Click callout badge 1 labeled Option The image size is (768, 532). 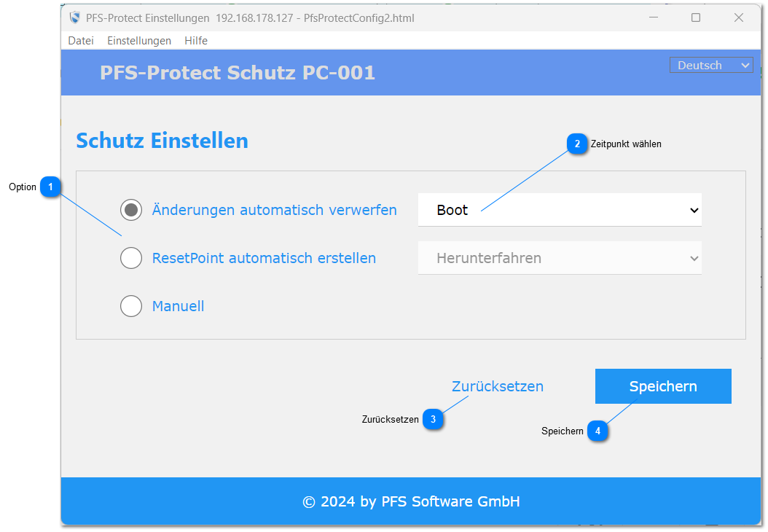(x=50, y=187)
